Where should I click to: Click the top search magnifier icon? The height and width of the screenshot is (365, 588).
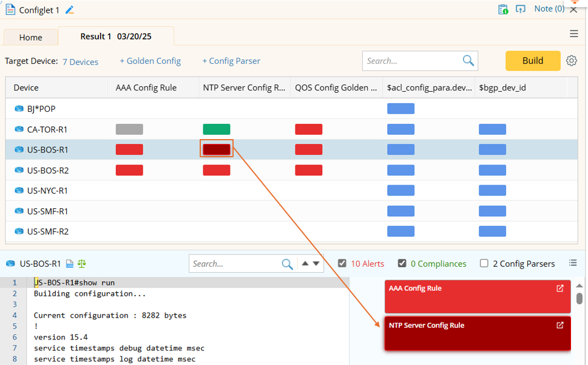click(x=468, y=60)
